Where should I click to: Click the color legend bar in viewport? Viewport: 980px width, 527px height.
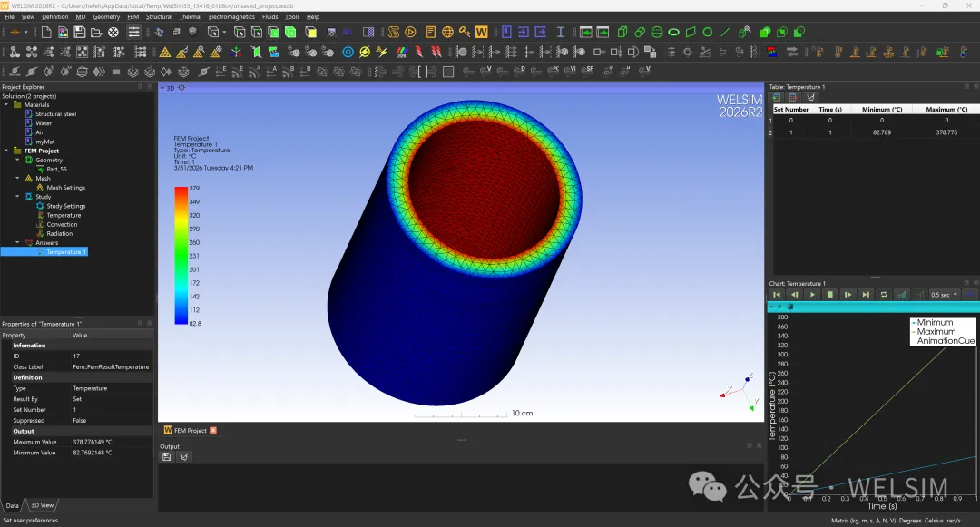(181, 256)
